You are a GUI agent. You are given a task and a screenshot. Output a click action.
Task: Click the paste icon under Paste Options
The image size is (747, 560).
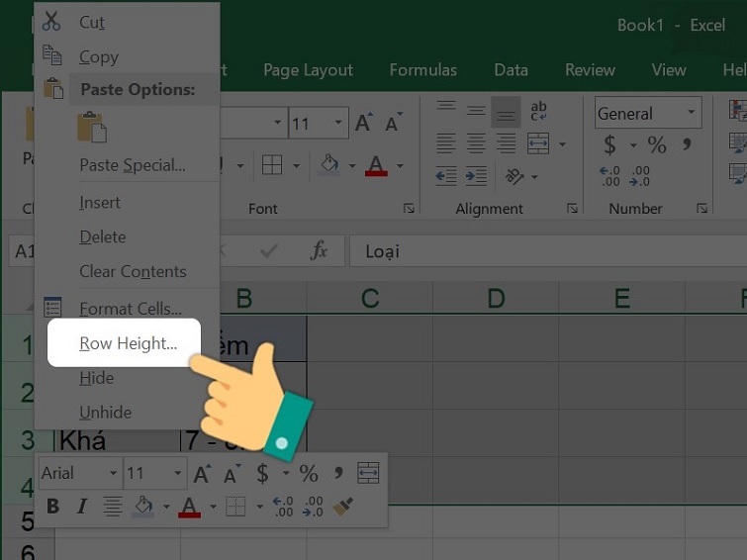(x=91, y=128)
